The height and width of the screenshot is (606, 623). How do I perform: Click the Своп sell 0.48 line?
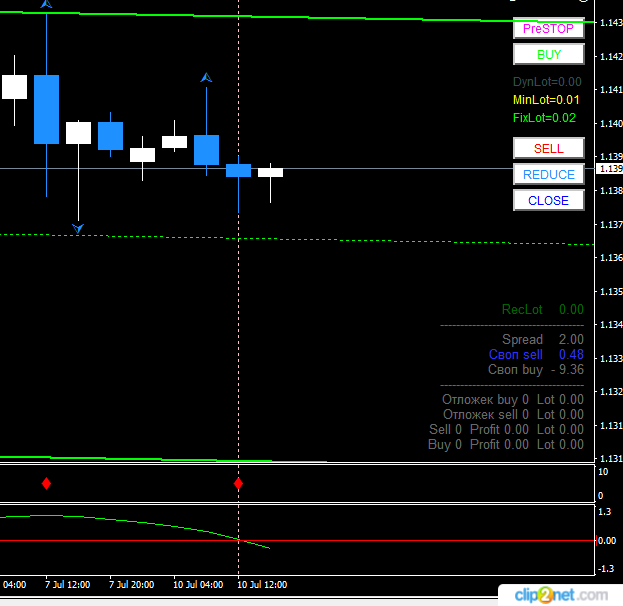click(536, 354)
